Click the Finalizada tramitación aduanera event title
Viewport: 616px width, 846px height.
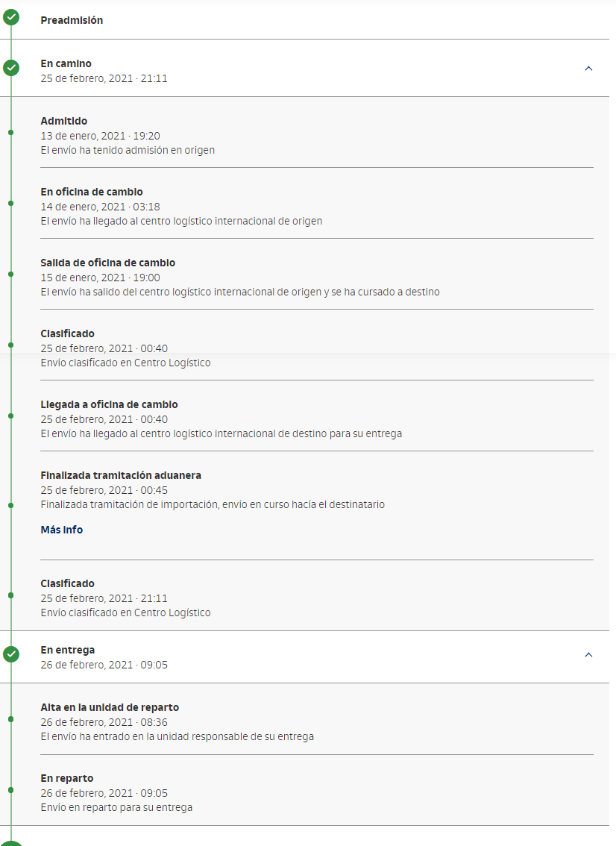[x=121, y=475]
